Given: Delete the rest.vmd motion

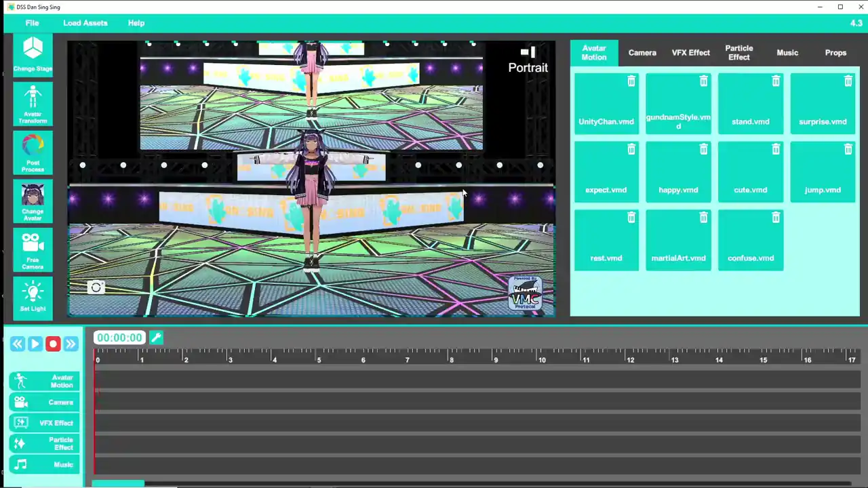Looking at the screenshot, I should [631, 218].
